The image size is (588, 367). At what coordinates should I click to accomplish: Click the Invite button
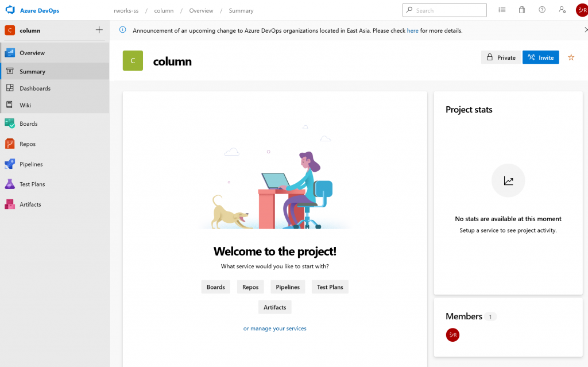[541, 57]
